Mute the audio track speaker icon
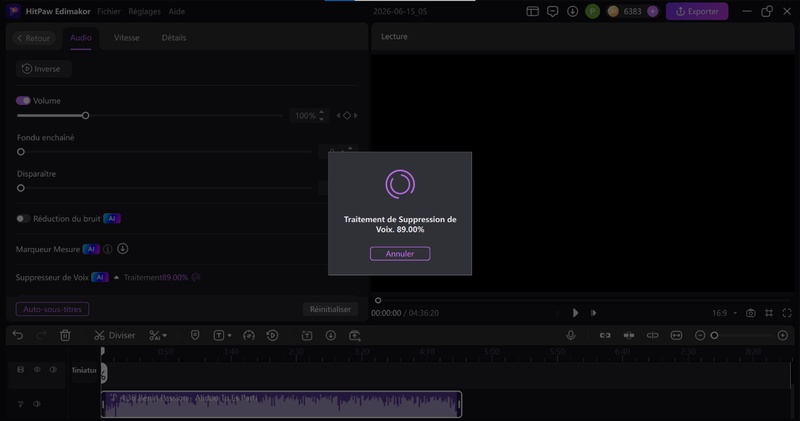Screen dimensions: 800x421 coord(37,404)
